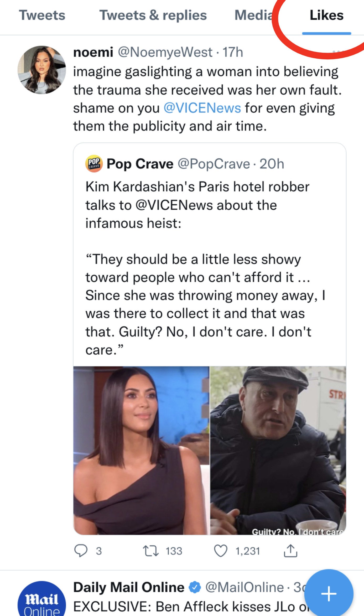Open Daily Mail Online profile logo
364x616 pixels.
click(x=42, y=602)
